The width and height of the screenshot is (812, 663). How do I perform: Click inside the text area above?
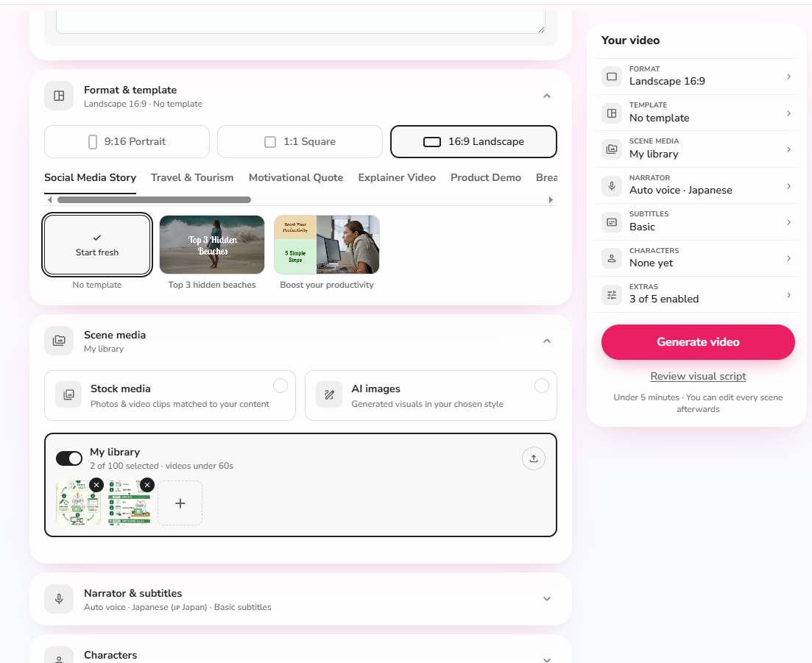point(300,22)
